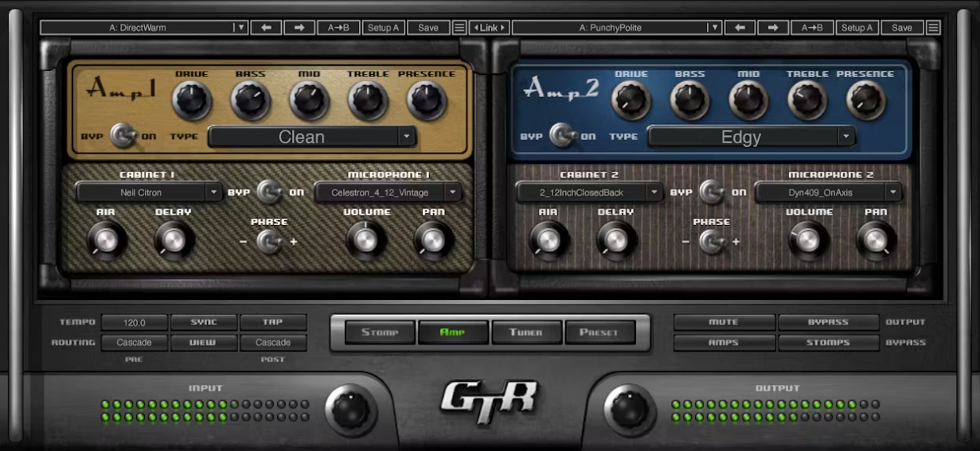The height and width of the screenshot is (451, 980).
Task: Click the previous preset arrow for Amp 1
Action: coord(266,27)
